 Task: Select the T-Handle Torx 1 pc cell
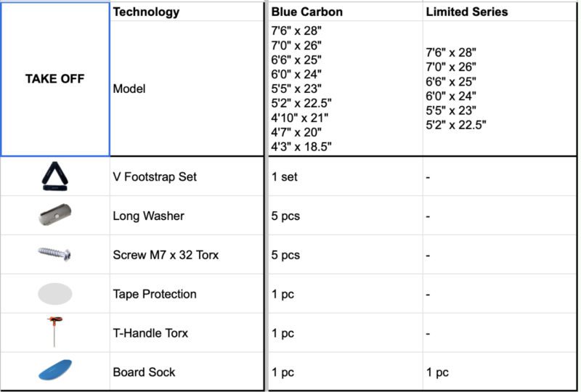pyautogui.click(x=345, y=333)
